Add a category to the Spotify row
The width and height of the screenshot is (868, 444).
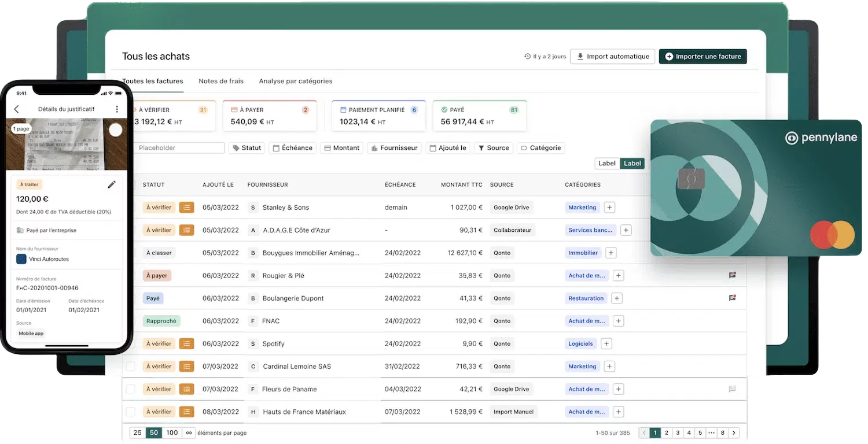point(606,343)
